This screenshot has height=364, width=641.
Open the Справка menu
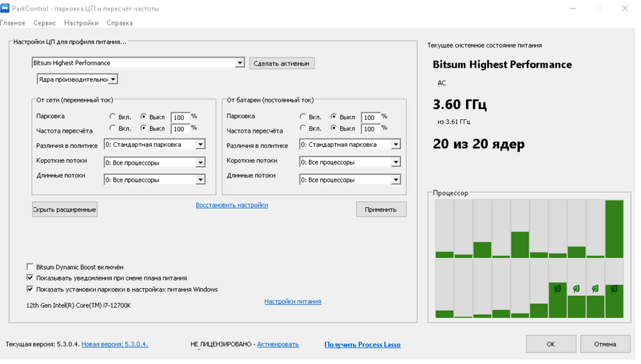(x=119, y=23)
